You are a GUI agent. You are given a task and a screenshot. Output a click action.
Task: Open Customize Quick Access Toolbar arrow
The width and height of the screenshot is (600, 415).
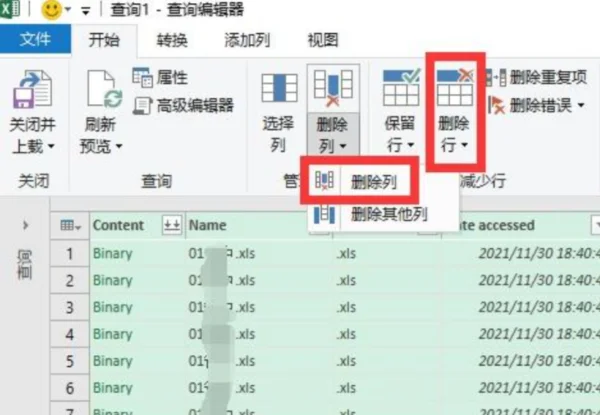coord(85,11)
